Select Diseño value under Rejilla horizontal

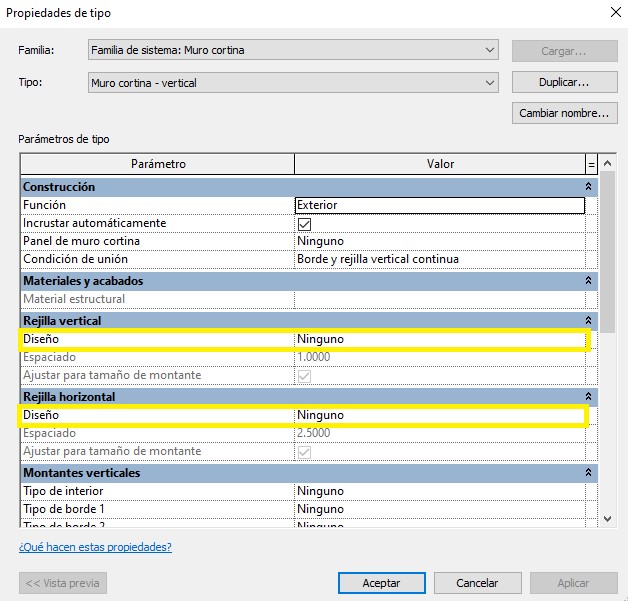pos(439,415)
